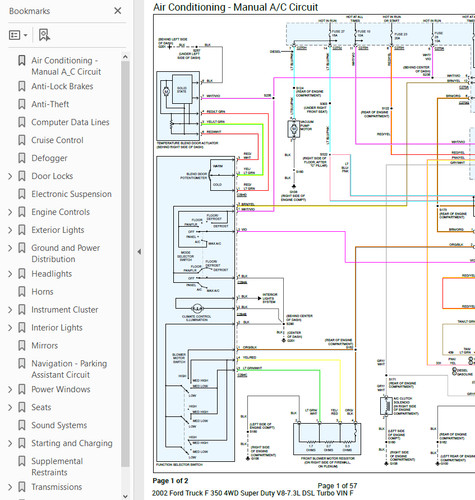Screen dimensions: 475x500
Task: Click the bookmark icon beside Defogger
Action: coord(22,158)
